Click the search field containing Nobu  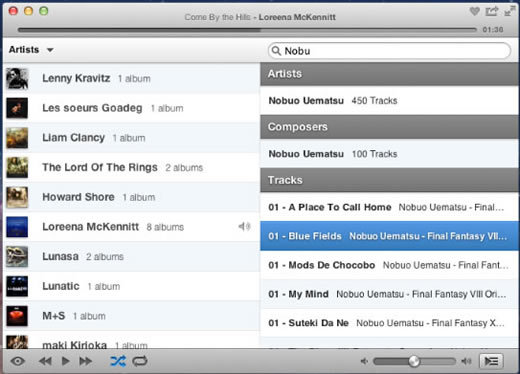click(x=389, y=51)
